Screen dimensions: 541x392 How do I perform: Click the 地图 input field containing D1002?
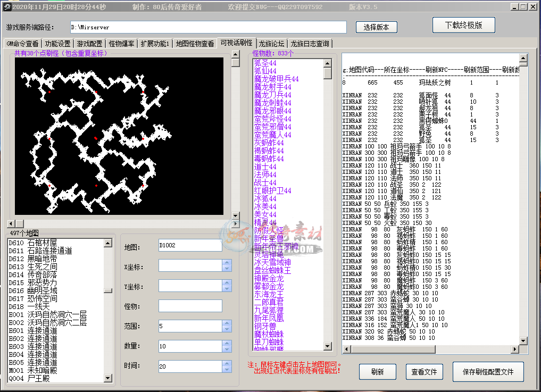pyautogui.click(x=190, y=245)
